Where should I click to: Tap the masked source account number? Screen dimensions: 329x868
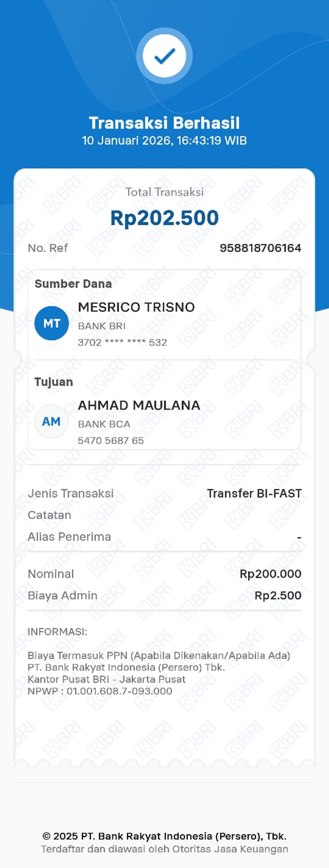[x=122, y=342]
